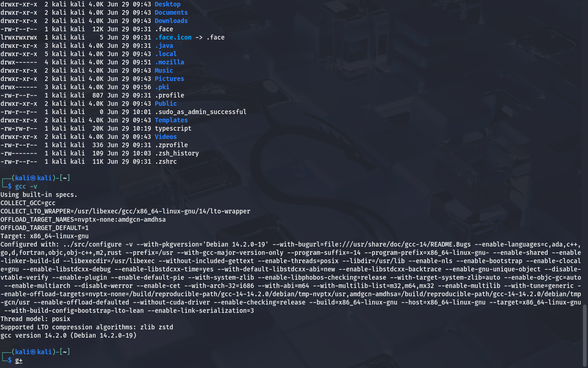Click the '.java' directory name
Image resolution: width=588 pixels, height=368 pixels.
(x=164, y=46)
